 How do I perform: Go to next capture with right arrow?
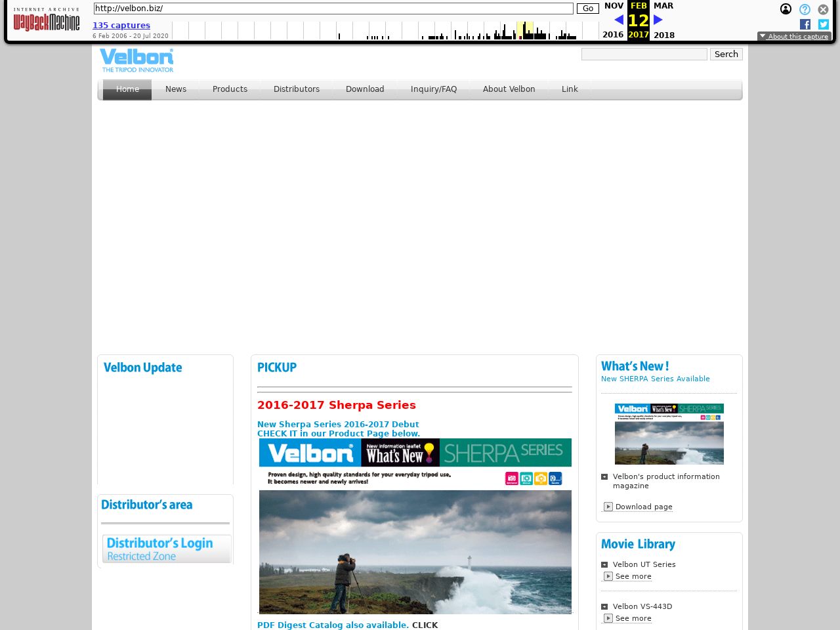(x=658, y=20)
